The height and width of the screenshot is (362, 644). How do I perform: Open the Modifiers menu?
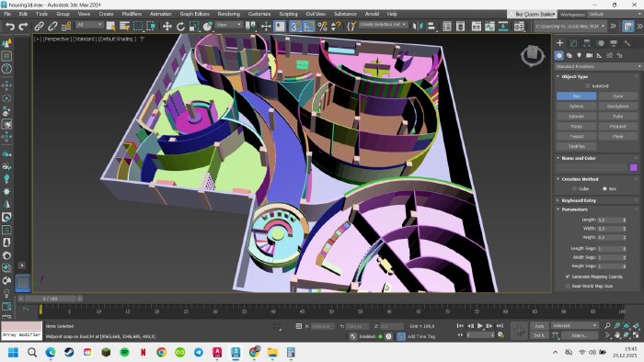[132, 14]
